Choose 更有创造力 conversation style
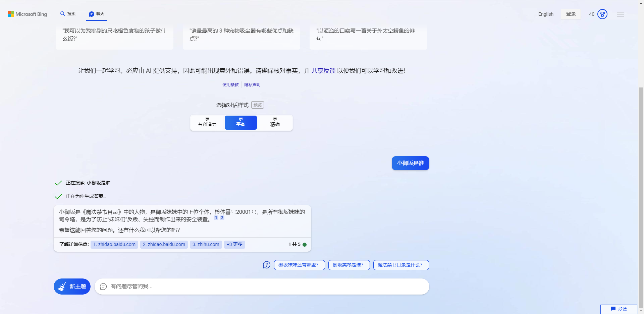The height and width of the screenshot is (314, 644). tap(207, 122)
